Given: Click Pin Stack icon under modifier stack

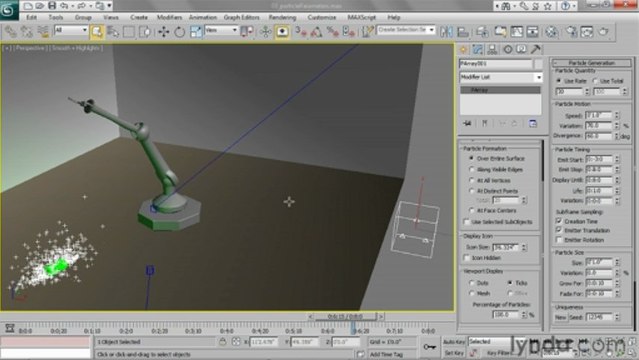Looking at the screenshot, I should tap(467, 124).
